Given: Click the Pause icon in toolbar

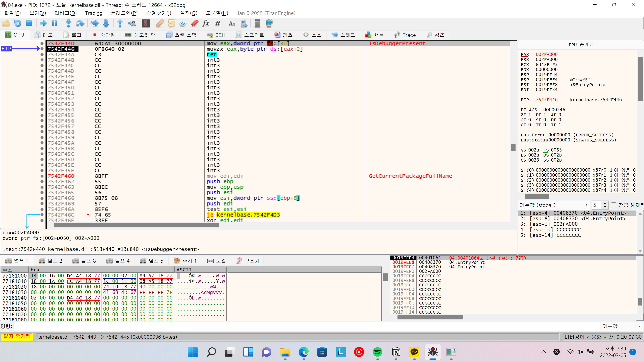Looking at the screenshot, I should point(55,23).
